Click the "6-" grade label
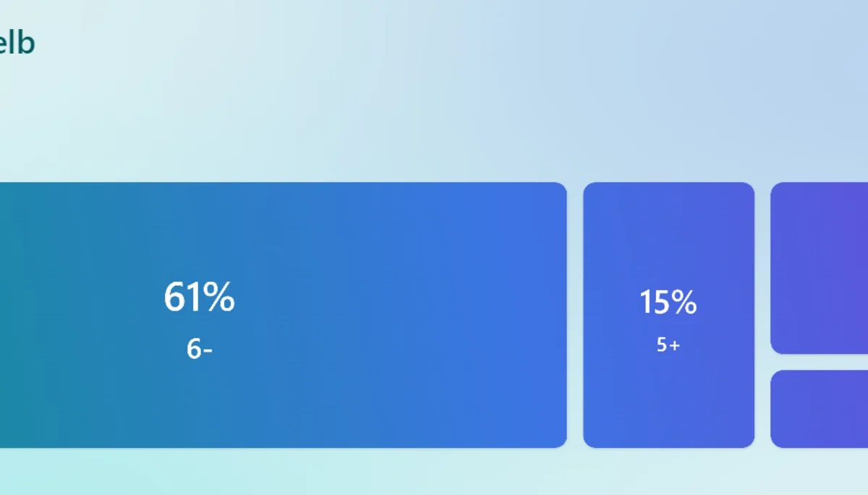The height and width of the screenshot is (495, 868). click(x=199, y=349)
